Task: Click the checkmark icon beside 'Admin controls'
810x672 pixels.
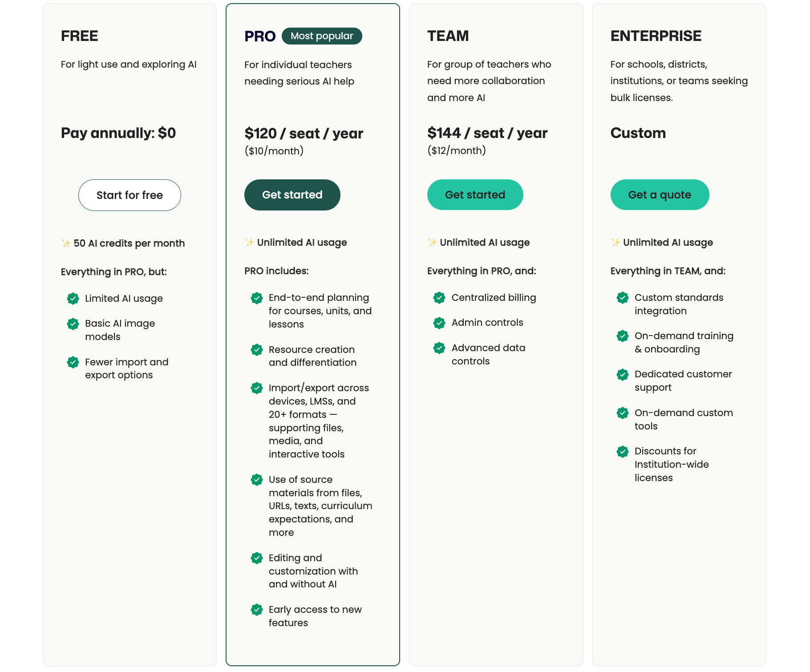Action: [440, 322]
